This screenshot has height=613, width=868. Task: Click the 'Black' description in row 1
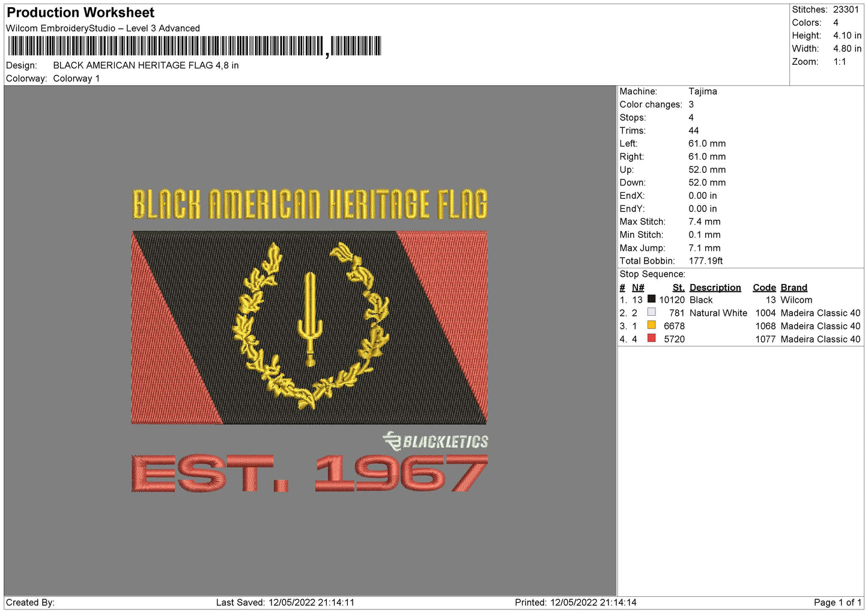tap(701, 300)
